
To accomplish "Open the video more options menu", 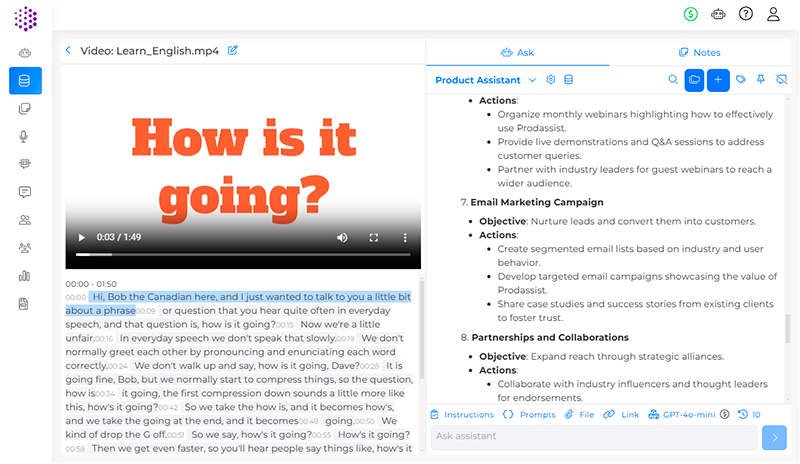I will [405, 237].
